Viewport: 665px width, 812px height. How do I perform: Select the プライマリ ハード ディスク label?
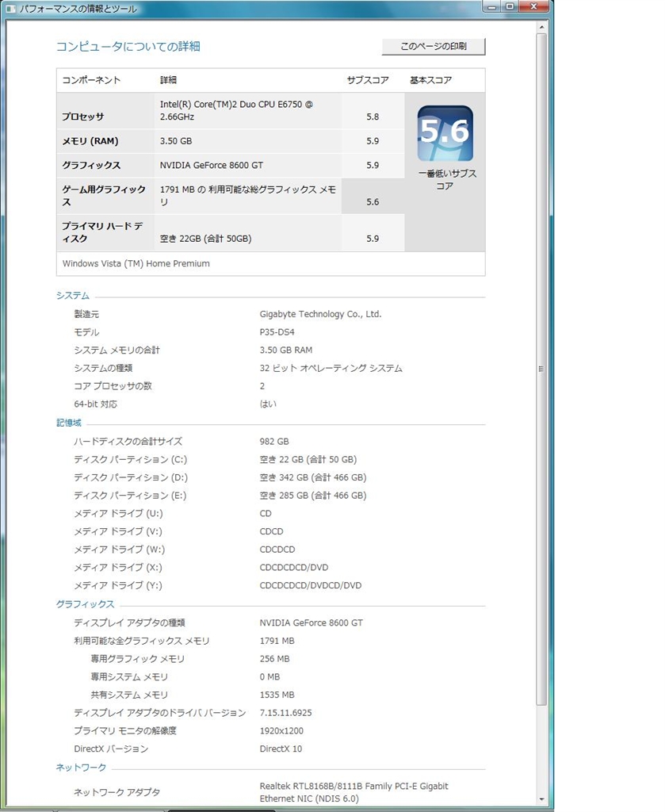click(102, 232)
